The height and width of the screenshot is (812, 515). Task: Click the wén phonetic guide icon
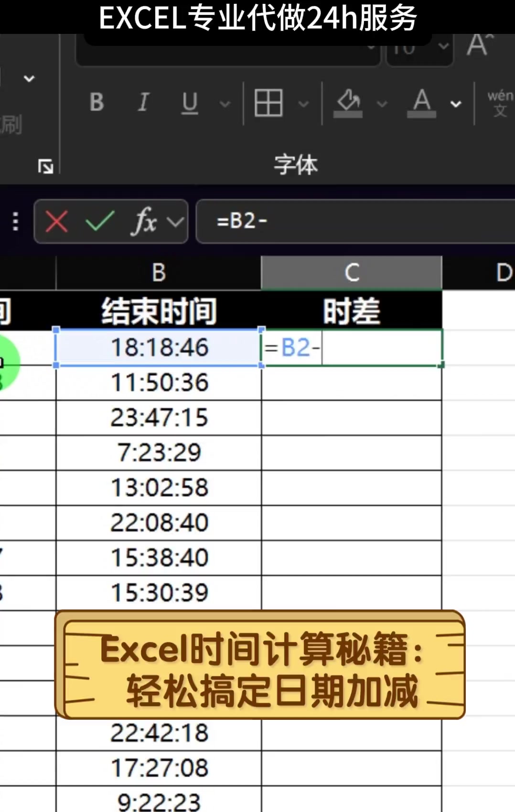tap(500, 103)
